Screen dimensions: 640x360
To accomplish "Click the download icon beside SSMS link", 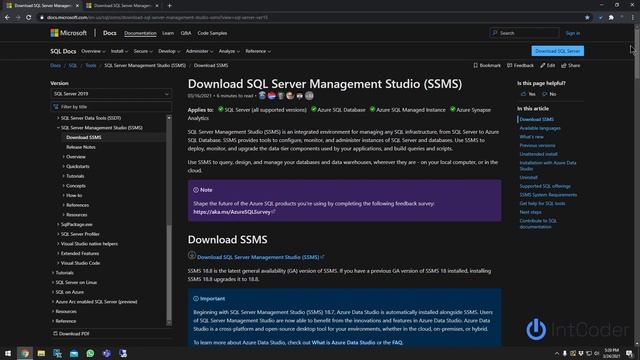I will coord(192,256).
